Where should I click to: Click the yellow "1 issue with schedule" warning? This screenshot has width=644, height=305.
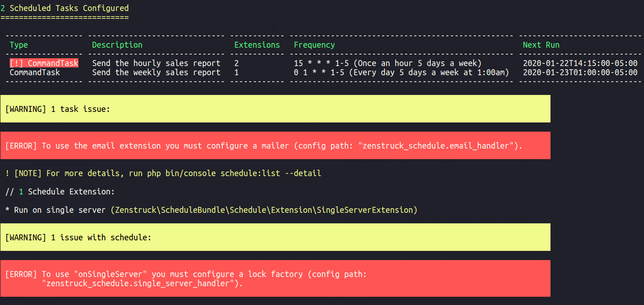275,237
